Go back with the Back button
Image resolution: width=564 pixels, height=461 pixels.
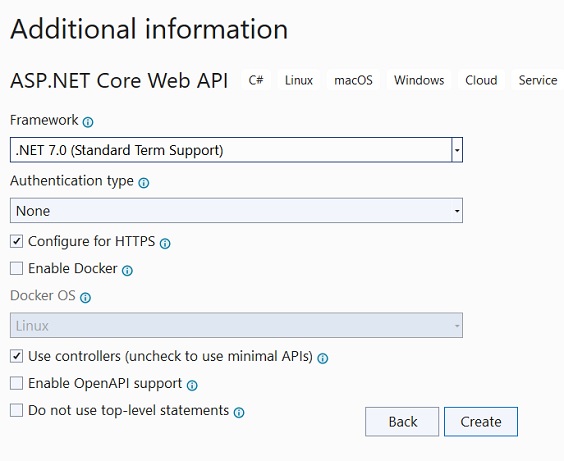pyautogui.click(x=402, y=422)
